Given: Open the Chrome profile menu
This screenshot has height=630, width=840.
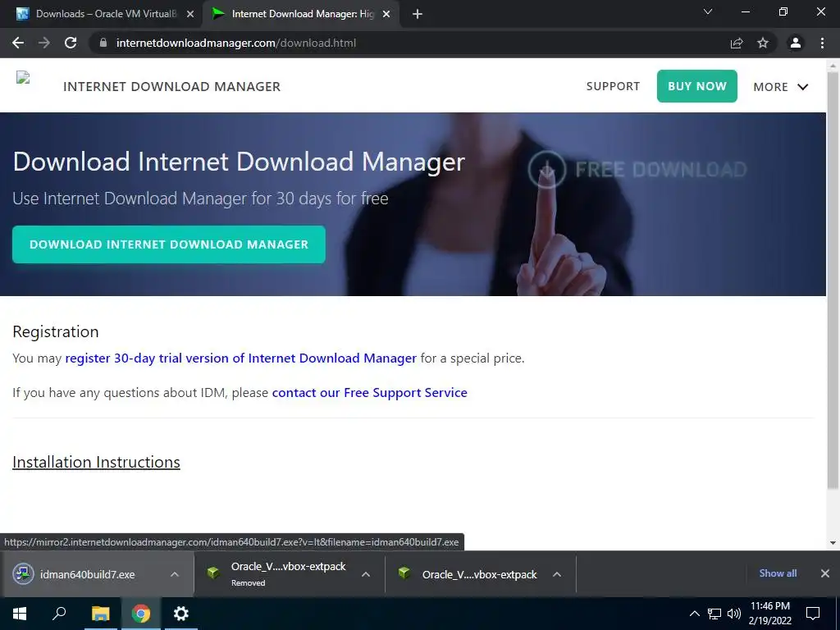Looking at the screenshot, I should coord(796,43).
